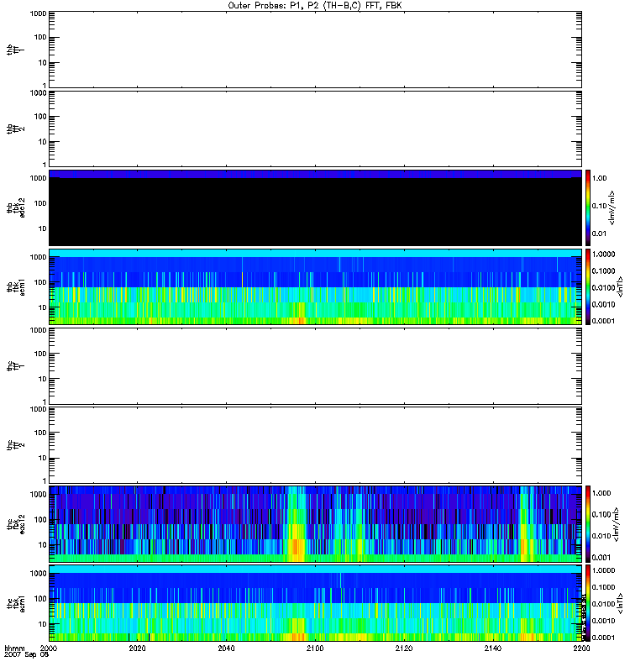Screen dimensions: 630x672
Task: Click the black thb fbk edc12 spectrogram
Action: click(x=316, y=207)
